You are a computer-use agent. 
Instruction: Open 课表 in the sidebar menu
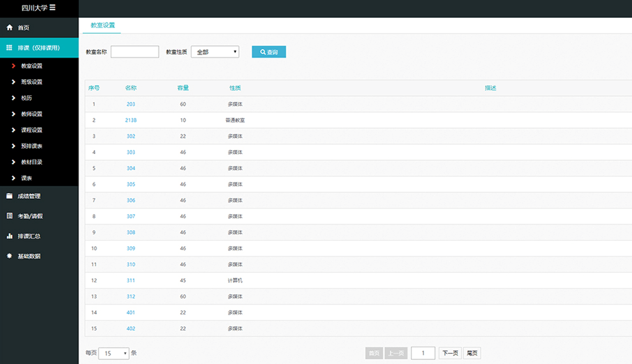(26, 178)
